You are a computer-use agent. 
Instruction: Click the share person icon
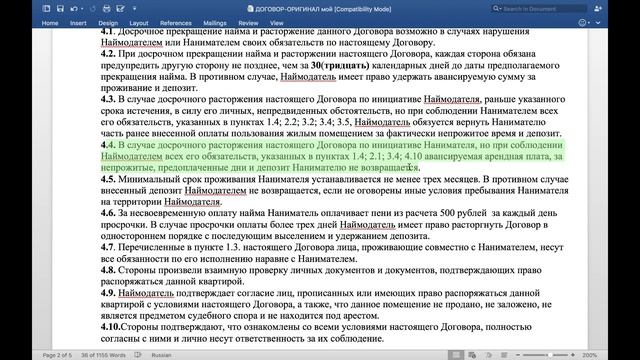pos(598,9)
